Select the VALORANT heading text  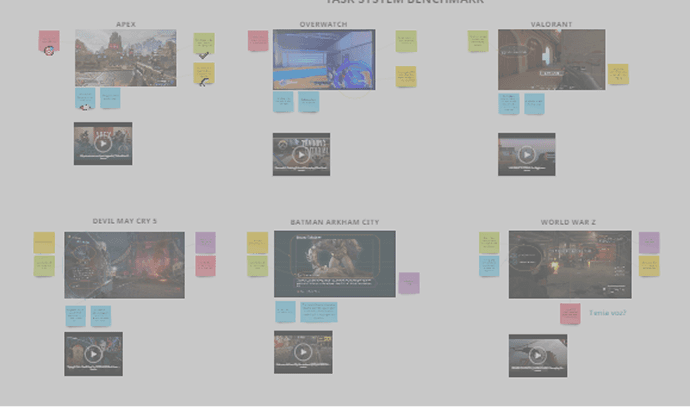click(x=551, y=24)
